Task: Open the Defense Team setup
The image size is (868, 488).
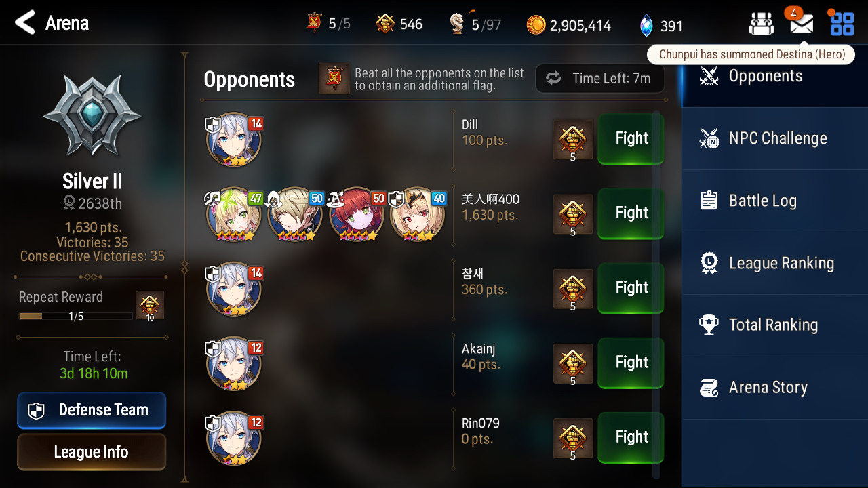Action: (x=92, y=410)
